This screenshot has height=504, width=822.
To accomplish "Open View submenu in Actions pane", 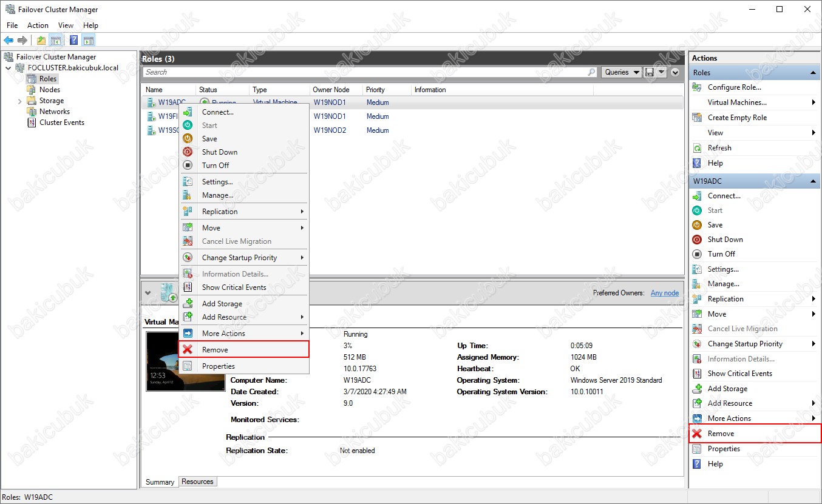I will click(x=755, y=133).
